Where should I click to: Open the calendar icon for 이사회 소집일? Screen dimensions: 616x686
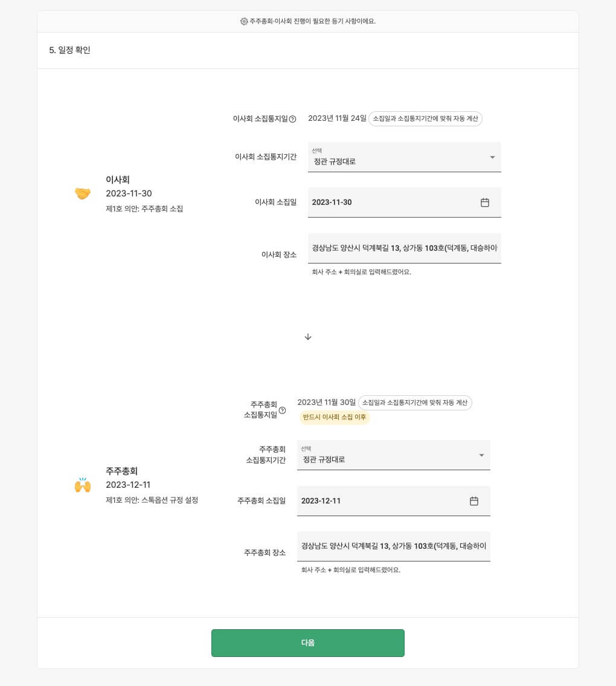(x=485, y=202)
